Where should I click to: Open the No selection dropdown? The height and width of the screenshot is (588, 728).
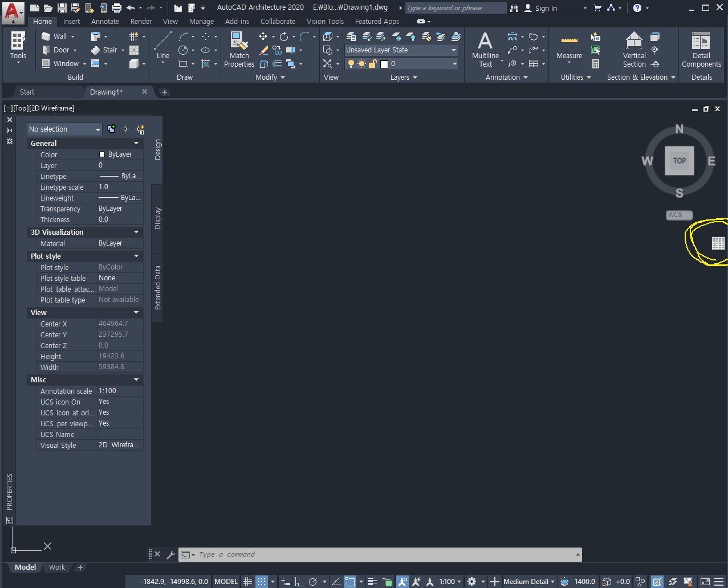(64, 129)
